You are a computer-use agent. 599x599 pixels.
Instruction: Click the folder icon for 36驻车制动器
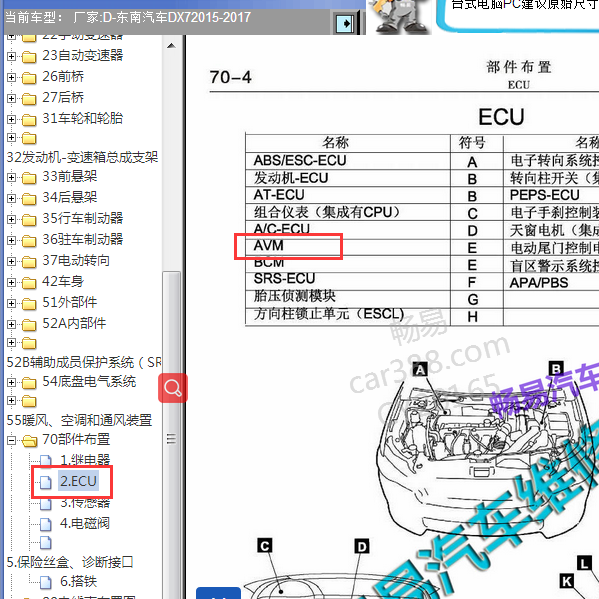[x=29, y=241]
